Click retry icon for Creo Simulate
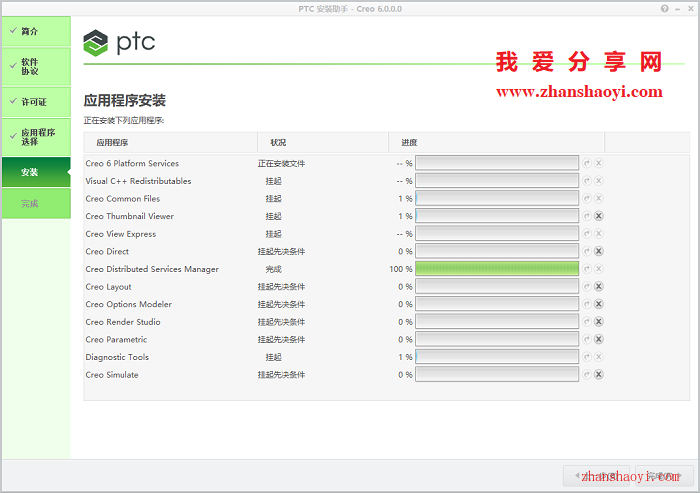700x493 pixels. [587, 375]
